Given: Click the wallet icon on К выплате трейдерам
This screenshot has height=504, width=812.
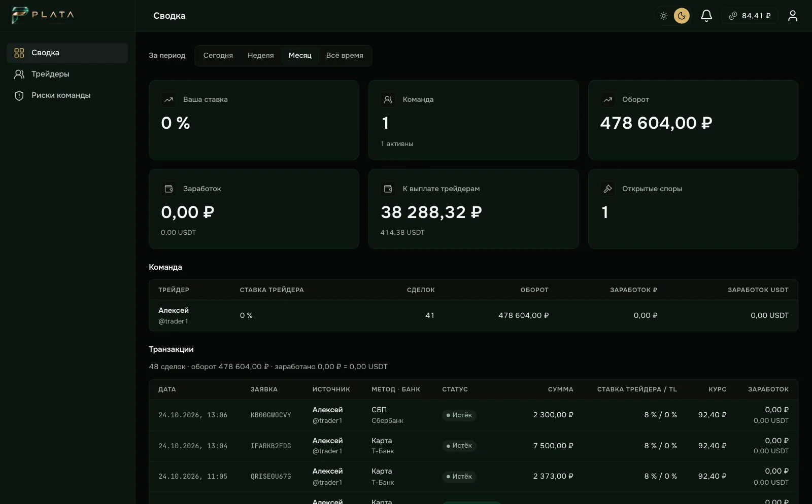Looking at the screenshot, I should (x=388, y=189).
